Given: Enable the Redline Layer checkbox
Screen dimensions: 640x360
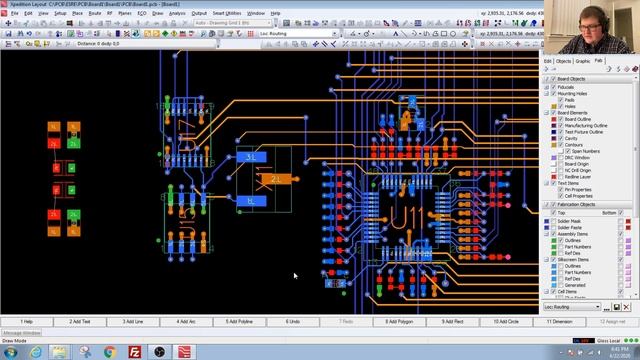Looking at the screenshot, I should pyautogui.click(x=561, y=177).
